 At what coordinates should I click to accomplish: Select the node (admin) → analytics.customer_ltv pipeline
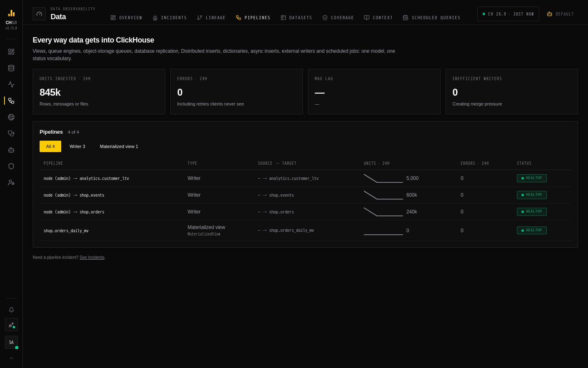click(x=86, y=178)
